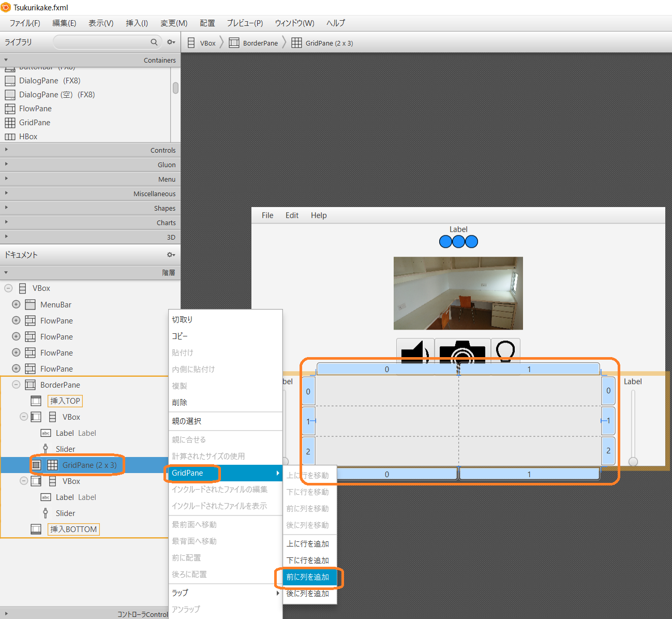The width and height of the screenshot is (672, 619).
Task: Click the left row 0 header of GridPane
Action: [x=308, y=391]
